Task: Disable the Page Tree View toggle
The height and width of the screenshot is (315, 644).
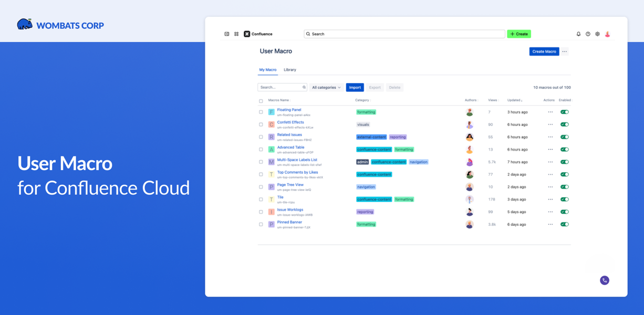Action: [565, 187]
